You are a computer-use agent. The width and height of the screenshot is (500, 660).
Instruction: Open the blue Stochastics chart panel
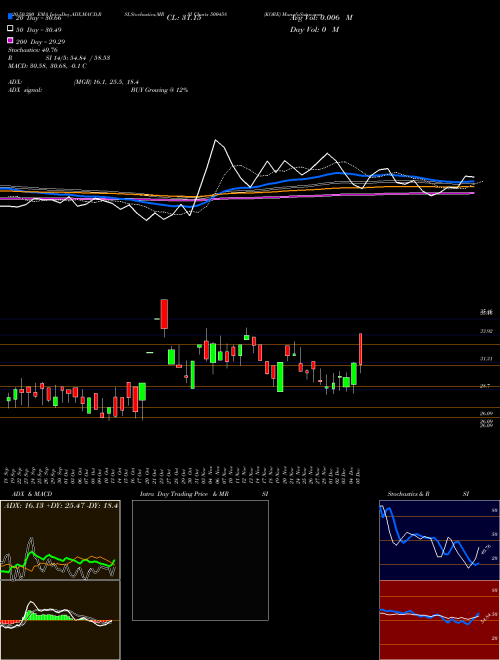pos(439,540)
